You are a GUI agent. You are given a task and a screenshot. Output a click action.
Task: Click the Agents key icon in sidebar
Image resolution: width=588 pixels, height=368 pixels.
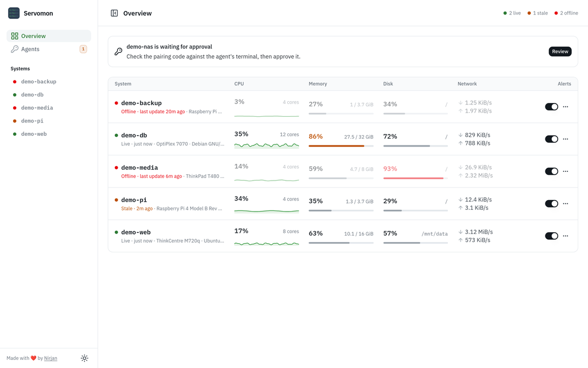click(x=14, y=49)
